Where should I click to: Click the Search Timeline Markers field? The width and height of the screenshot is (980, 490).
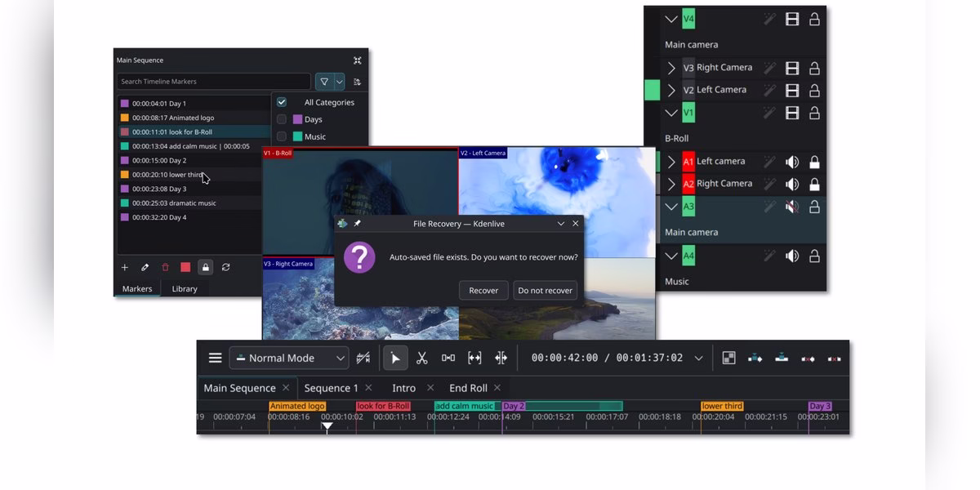click(x=214, y=82)
